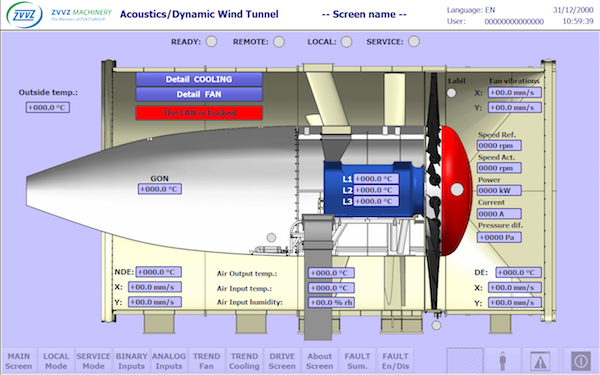The height and width of the screenshot is (375, 600).
Task: Click the Fan vibrations X value field
Action: 515,93
